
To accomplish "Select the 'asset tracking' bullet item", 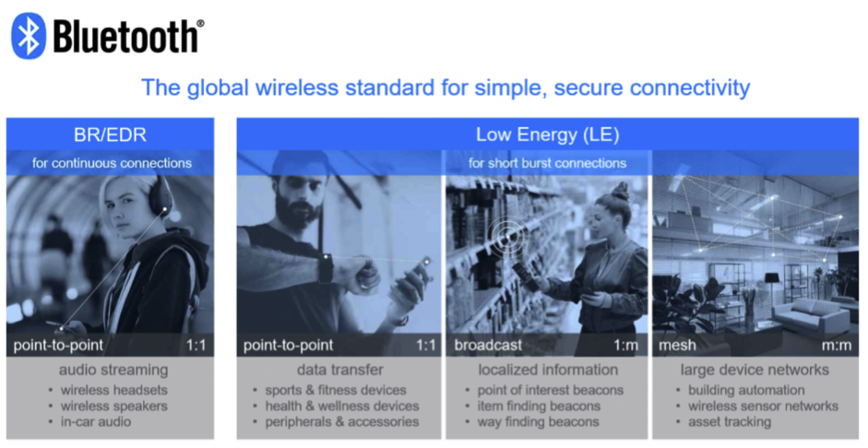I will tap(730, 421).
